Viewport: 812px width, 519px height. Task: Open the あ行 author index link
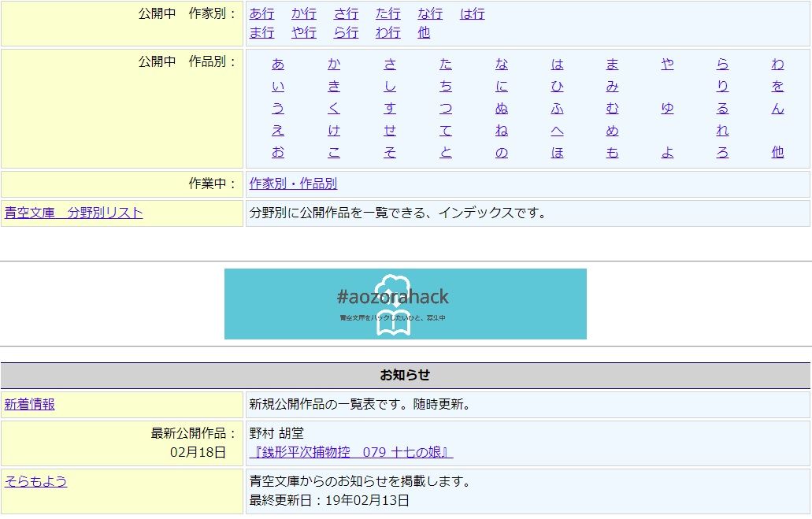click(x=261, y=14)
